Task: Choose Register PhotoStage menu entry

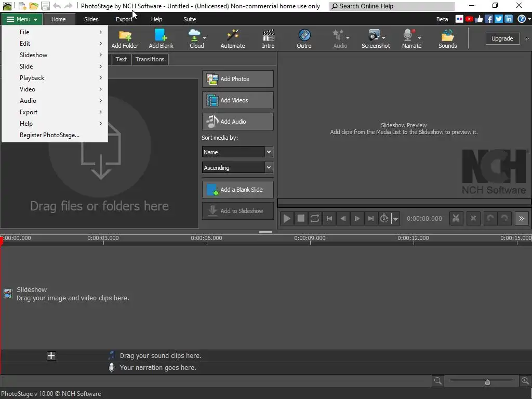Action: point(55,135)
